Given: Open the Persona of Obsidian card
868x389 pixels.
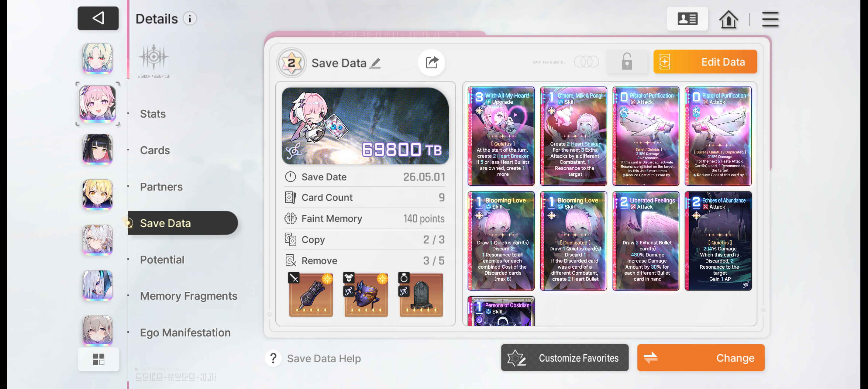Looking at the screenshot, I should (501, 311).
